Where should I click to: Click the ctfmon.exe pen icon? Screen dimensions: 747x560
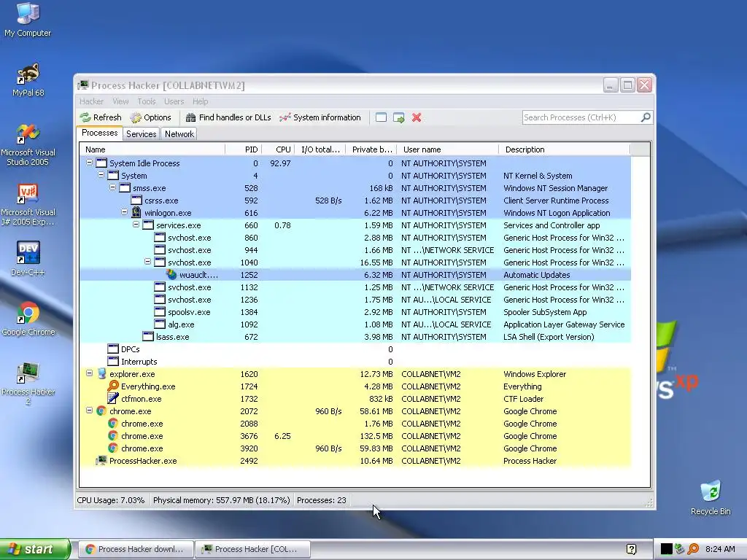[113, 399]
